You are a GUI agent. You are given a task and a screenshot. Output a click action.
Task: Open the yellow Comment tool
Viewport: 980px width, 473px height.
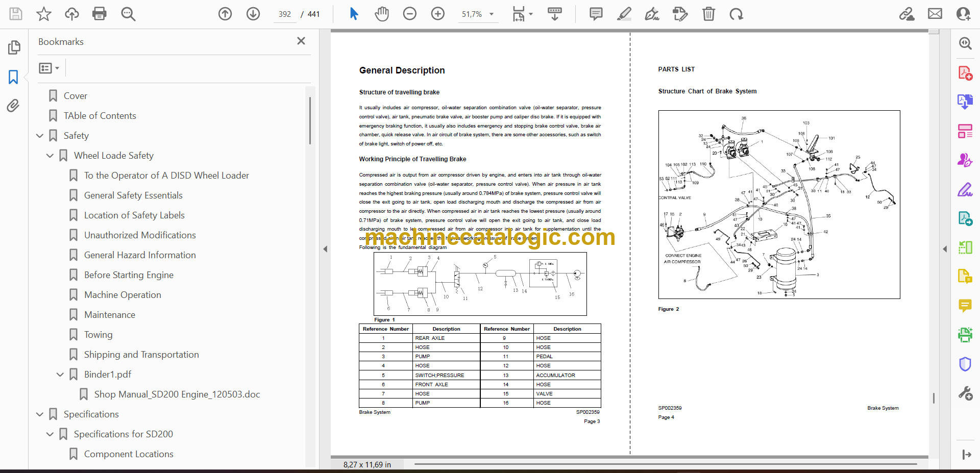(x=965, y=306)
